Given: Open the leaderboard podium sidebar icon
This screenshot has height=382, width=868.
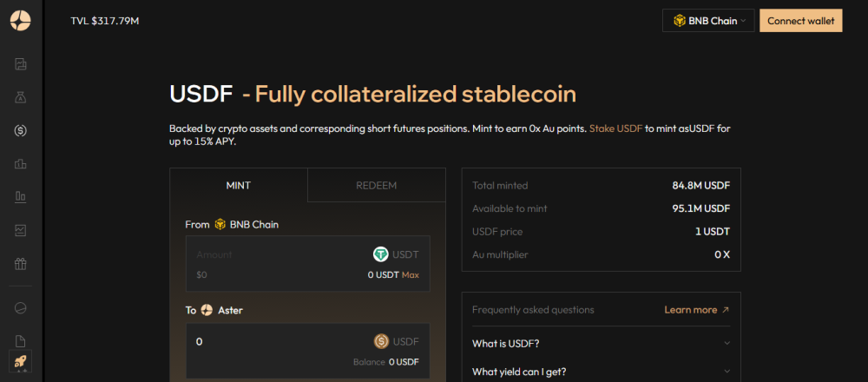Looking at the screenshot, I should (x=21, y=164).
